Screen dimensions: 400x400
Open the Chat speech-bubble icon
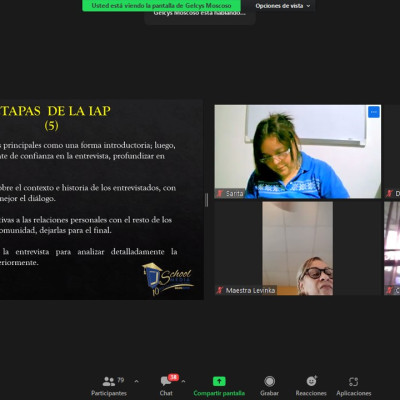166,381
